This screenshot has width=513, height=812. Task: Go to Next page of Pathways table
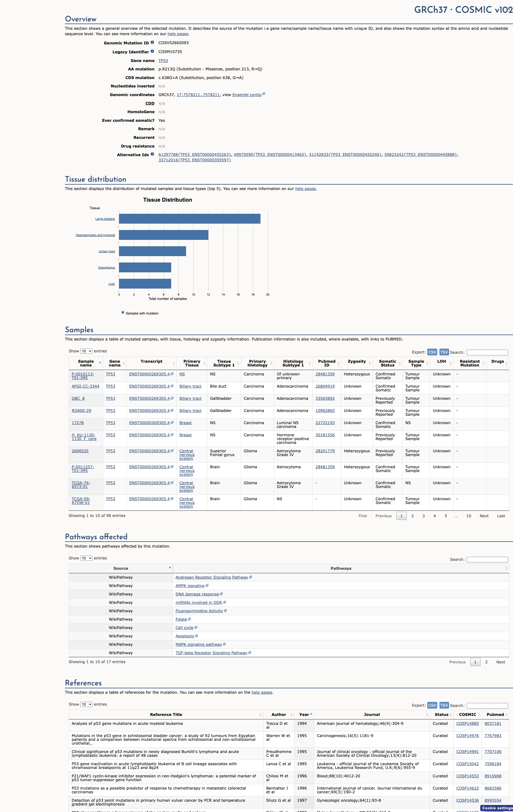501,662
